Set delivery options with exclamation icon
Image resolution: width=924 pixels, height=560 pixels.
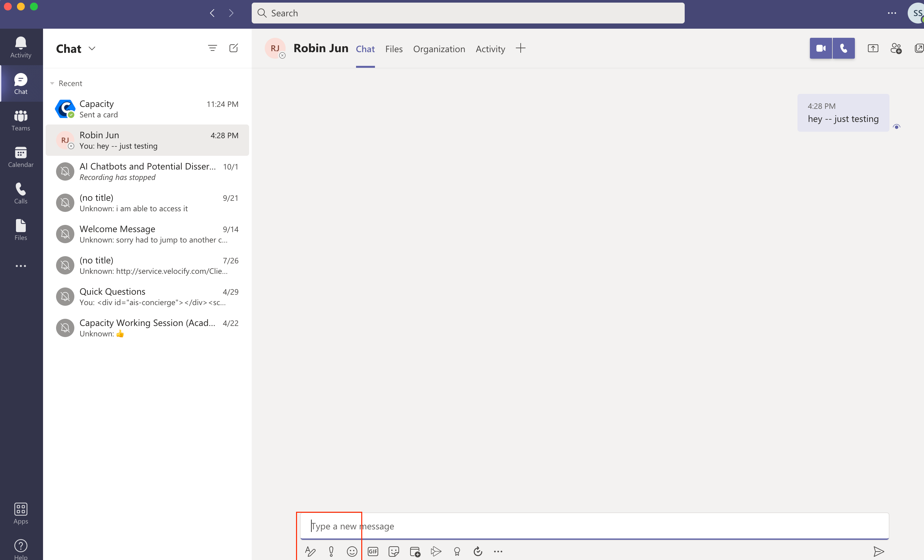331,551
